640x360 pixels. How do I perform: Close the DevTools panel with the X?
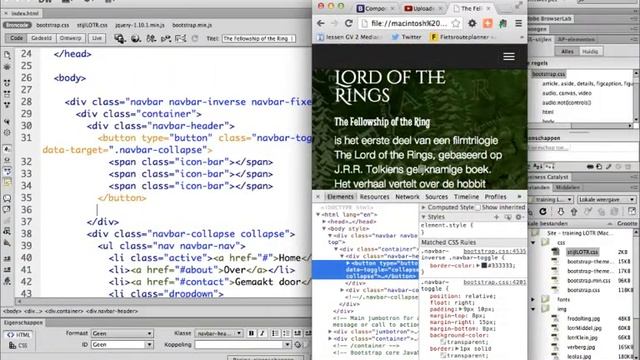tap(318, 197)
